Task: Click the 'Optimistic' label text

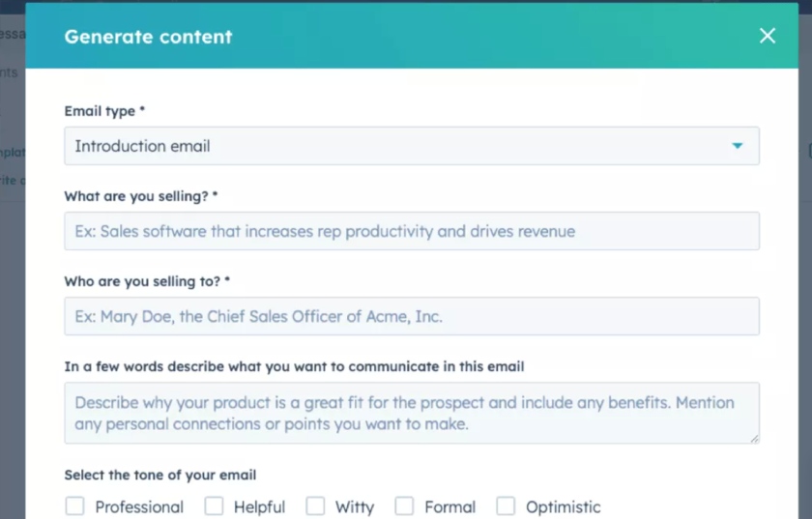Action: point(563,507)
